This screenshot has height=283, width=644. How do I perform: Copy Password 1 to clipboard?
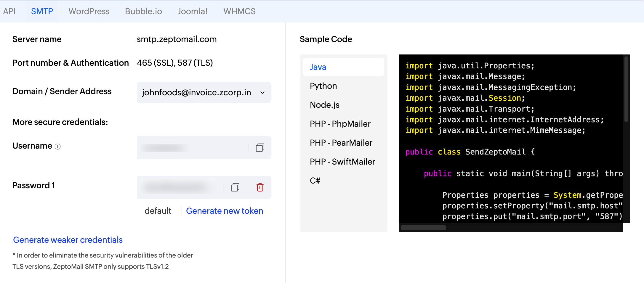tap(235, 187)
